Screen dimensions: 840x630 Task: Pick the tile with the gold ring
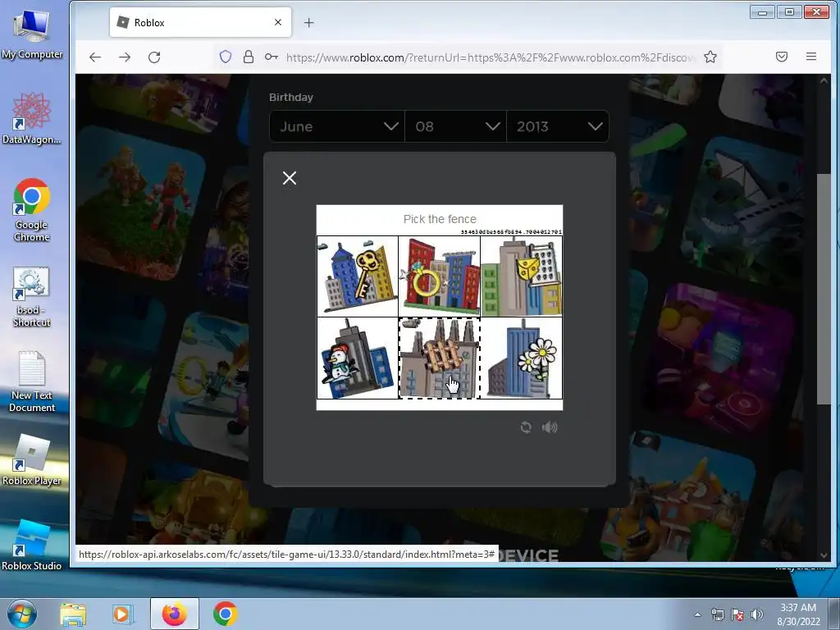coord(440,276)
